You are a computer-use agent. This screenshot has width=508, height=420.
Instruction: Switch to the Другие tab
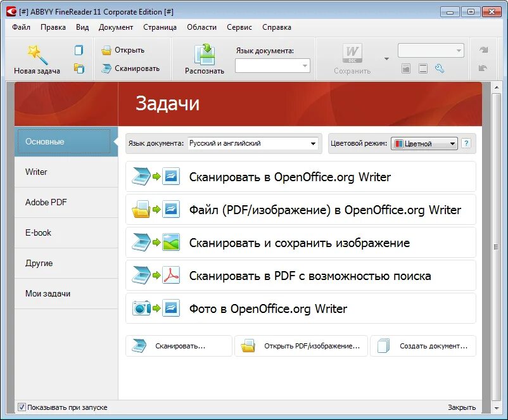pos(66,263)
